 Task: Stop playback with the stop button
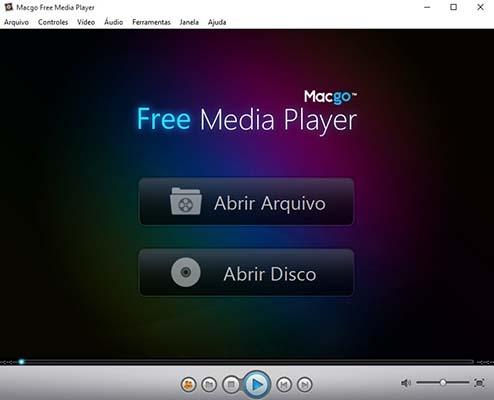coord(231,385)
